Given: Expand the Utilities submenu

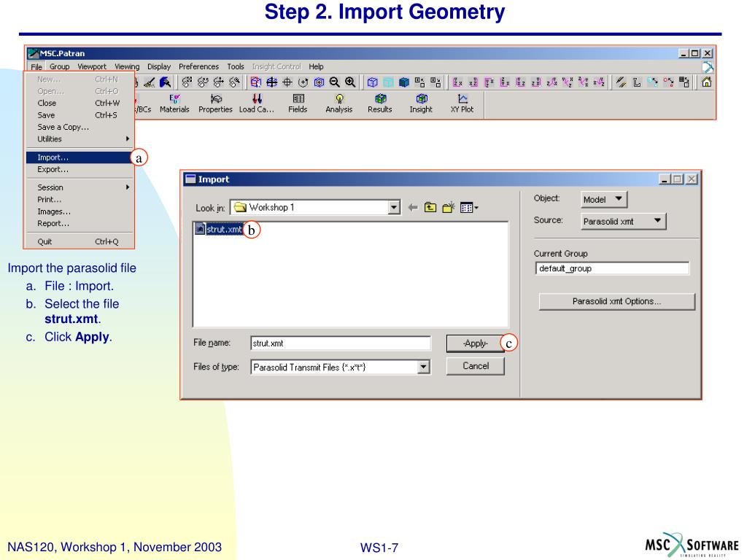Looking at the screenshot, I should 79,139.
